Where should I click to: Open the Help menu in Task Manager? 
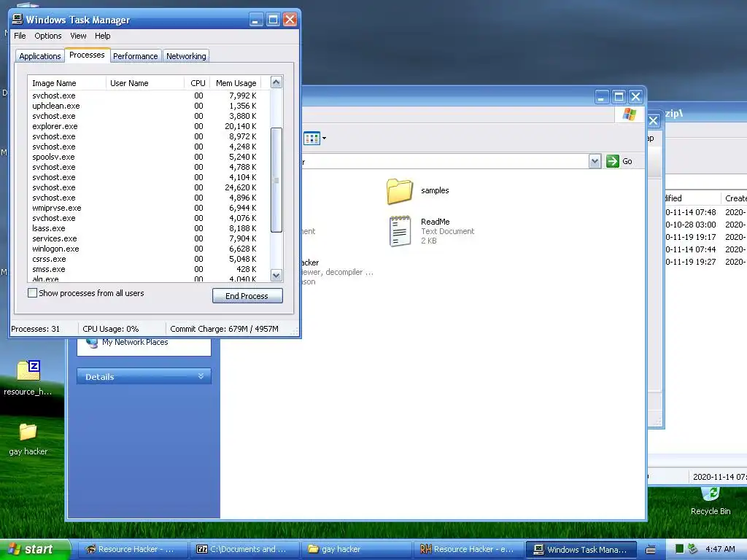coord(102,36)
